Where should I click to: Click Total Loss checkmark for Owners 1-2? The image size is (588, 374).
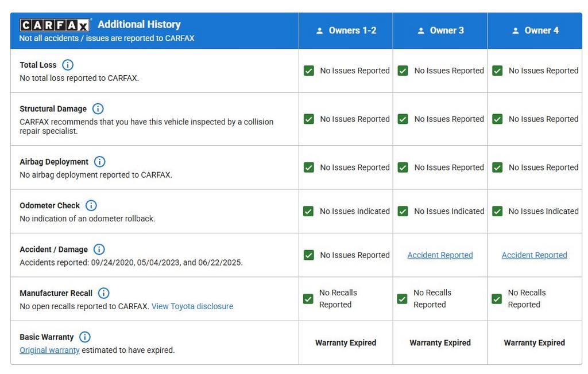pos(309,71)
